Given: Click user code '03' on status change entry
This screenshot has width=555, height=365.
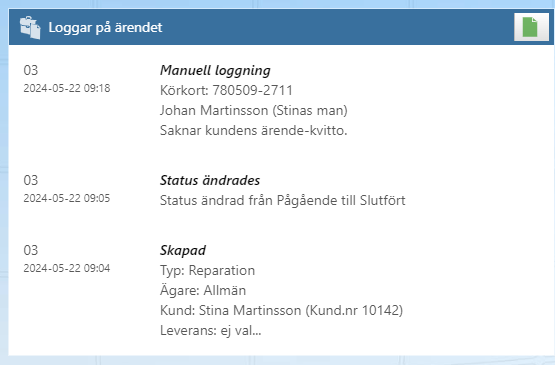Looking at the screenshot, I should click(31, 181).
